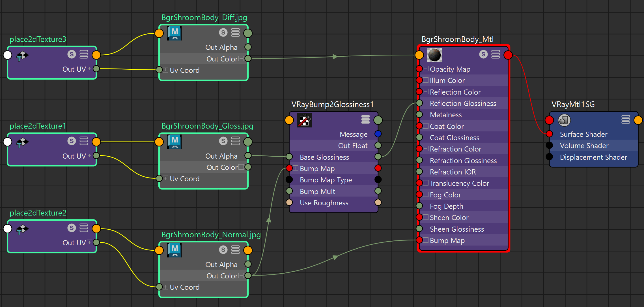Screen dimensions: 644x307
Task: Expand Reflection Color attribute on BgrShroomBody_Mtl
Action: pos(426,92)
